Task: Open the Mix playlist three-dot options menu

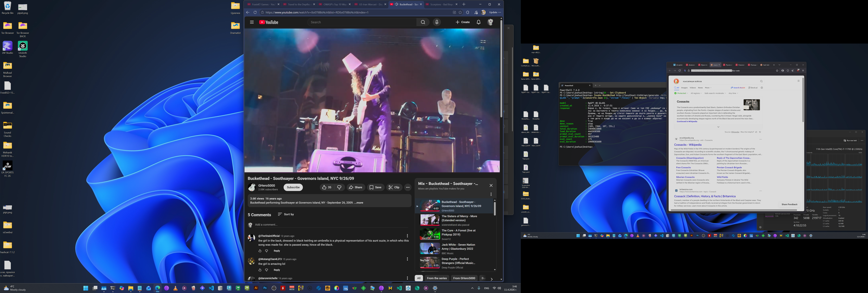Action: (491, 194)
